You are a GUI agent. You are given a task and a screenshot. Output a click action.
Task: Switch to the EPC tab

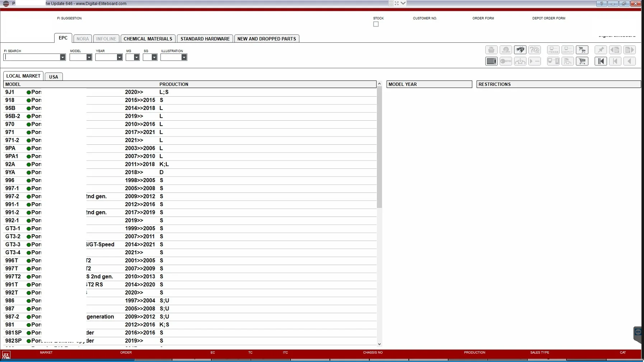[63, 38]
